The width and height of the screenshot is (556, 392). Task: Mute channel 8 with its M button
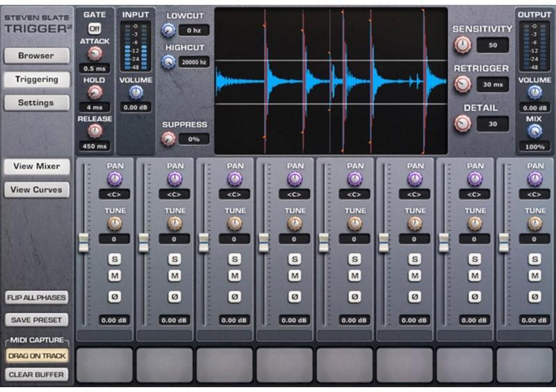tap(534, 276)
